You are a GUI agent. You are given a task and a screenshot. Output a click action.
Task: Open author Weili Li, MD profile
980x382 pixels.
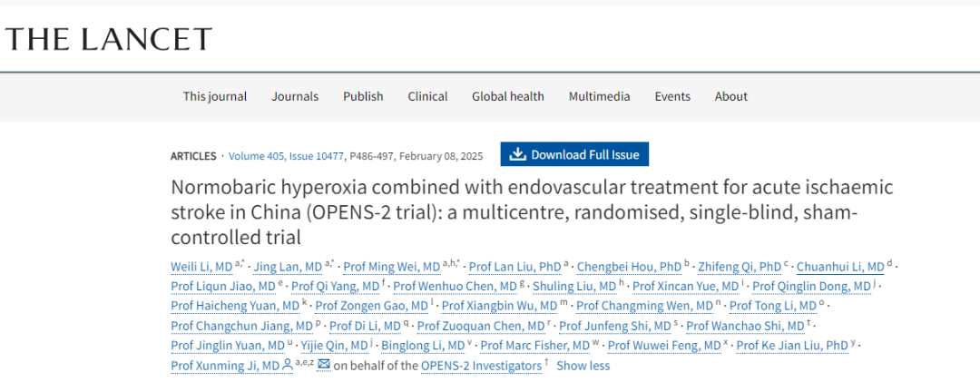coord(201,266)
